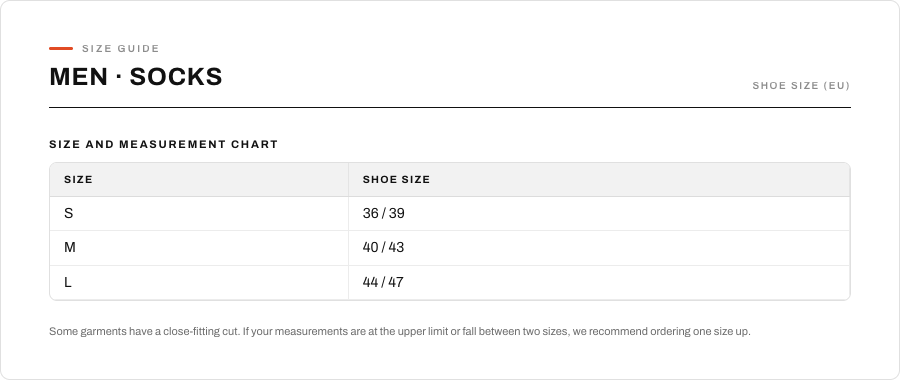This screenshot has height=380, width=900.
Task: Click the word SOCKS in the title
Action: coord(176,77)
